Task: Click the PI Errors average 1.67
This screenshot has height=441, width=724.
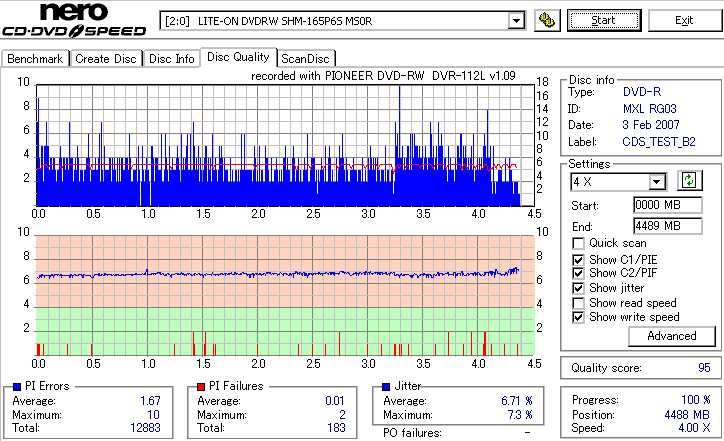Action: pyautogui.click(x=151, y=401)
